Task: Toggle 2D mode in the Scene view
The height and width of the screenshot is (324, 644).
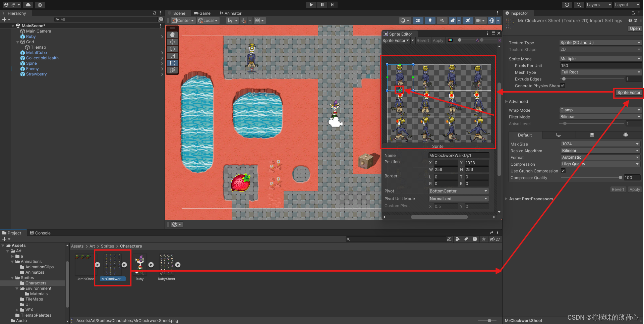Action: (x=418, y=20)
